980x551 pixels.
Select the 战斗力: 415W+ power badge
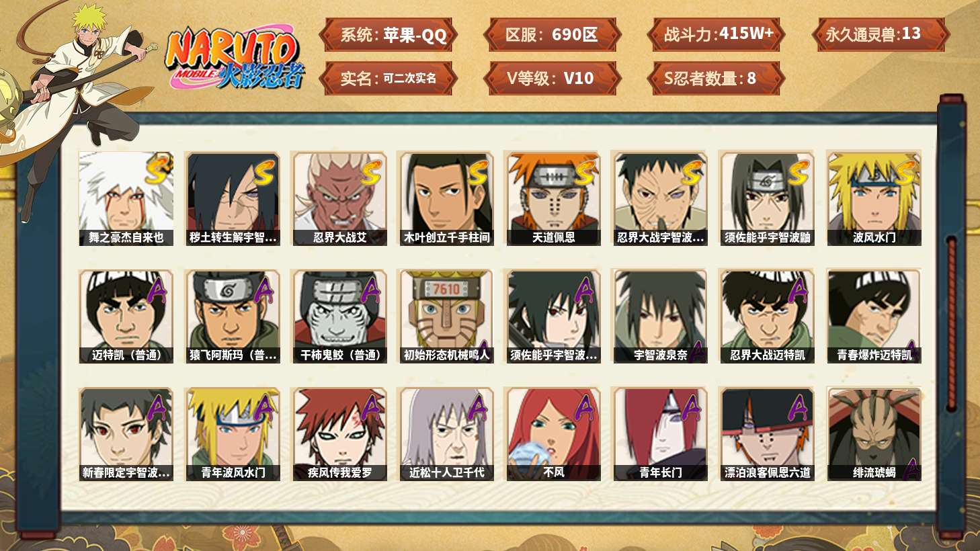(717, 34)
